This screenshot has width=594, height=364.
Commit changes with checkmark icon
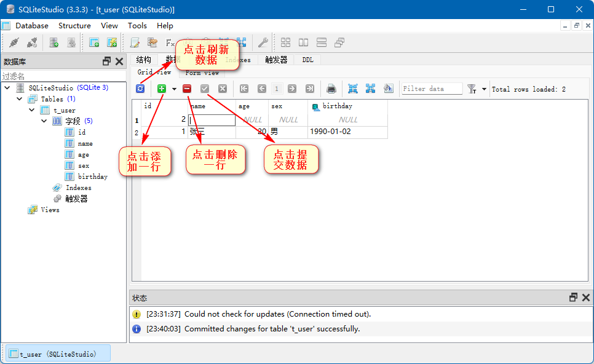coord(205,89)
